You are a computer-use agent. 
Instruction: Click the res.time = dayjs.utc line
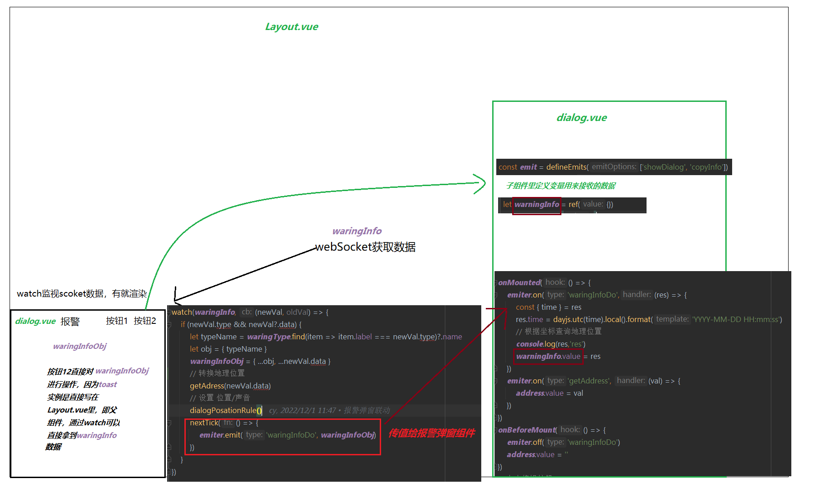(x=649, y=320)
